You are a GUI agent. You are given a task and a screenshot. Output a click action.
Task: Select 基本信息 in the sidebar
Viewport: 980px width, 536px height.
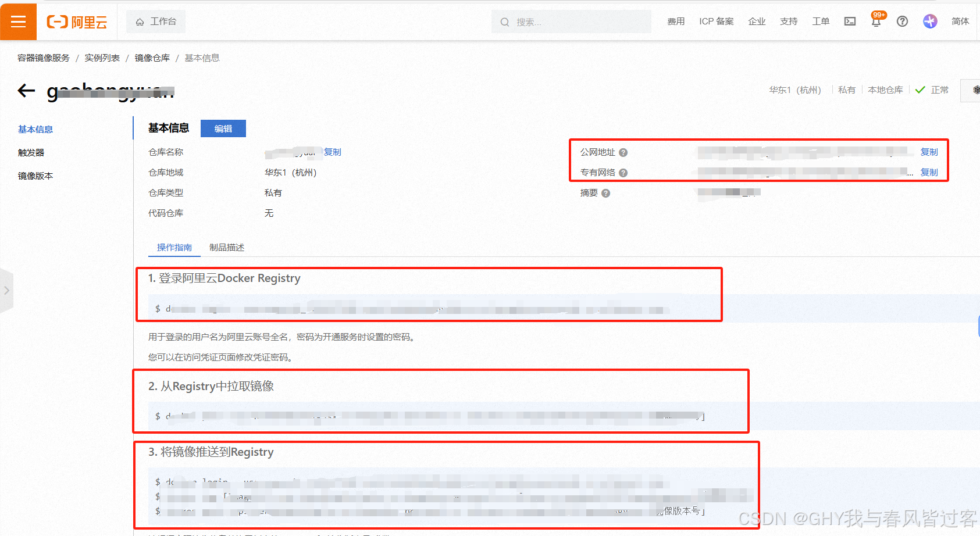(35, 129)
